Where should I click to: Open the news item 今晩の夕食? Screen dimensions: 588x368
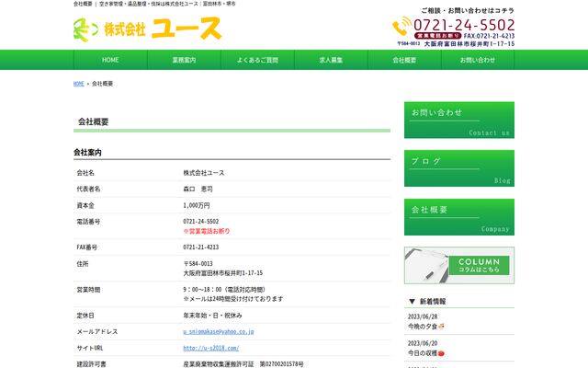(x=425, y=327)
